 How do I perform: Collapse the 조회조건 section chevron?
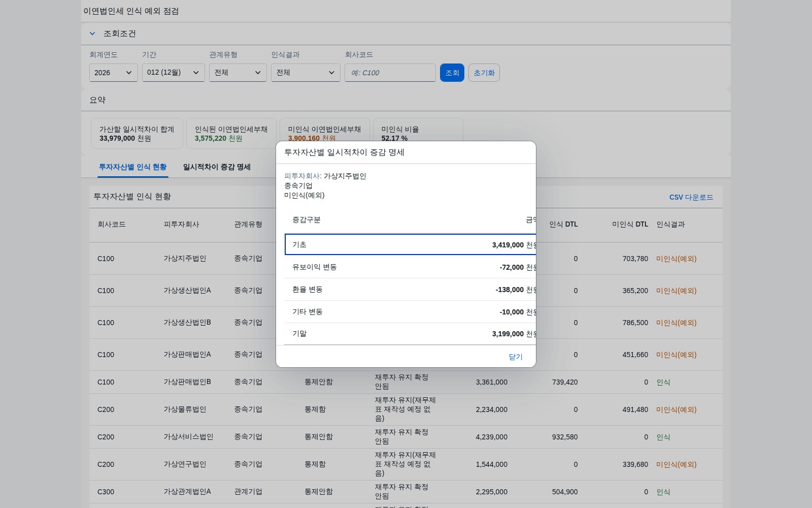coord(92,34)
